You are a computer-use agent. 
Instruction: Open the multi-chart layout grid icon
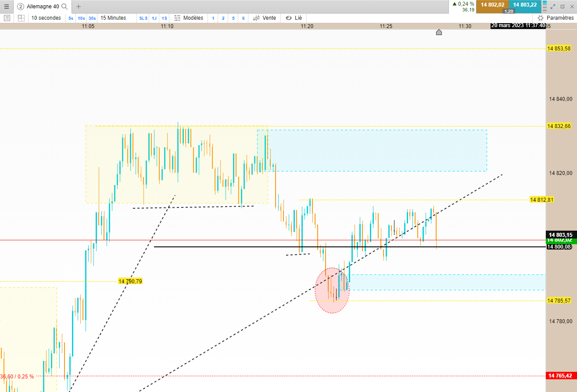(x=21, y=18)
